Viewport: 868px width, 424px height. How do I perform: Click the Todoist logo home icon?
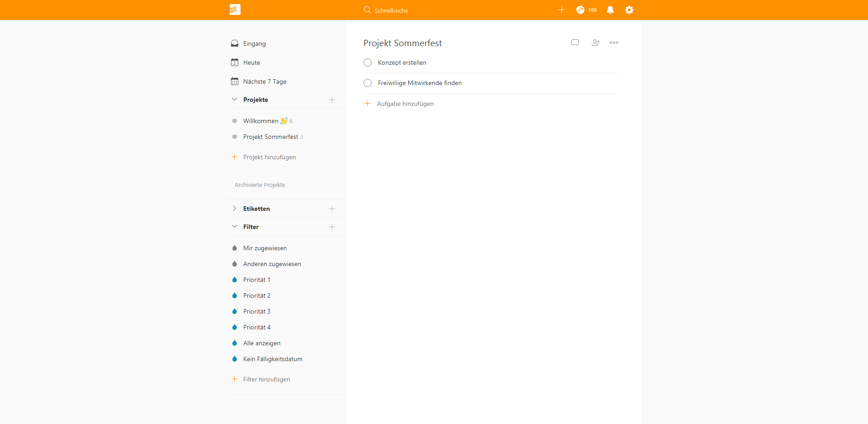pyautogui.click(x=235, y=10)
